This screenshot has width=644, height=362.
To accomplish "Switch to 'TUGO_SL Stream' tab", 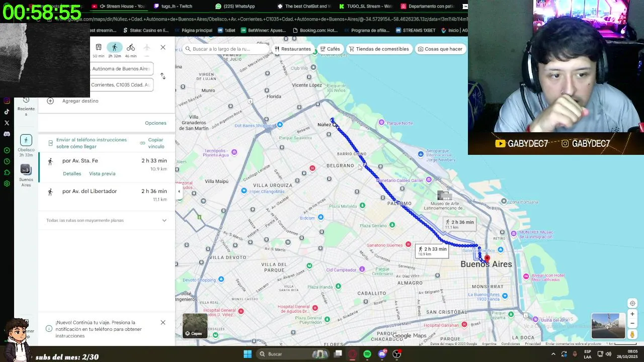I will coord(366,7).
